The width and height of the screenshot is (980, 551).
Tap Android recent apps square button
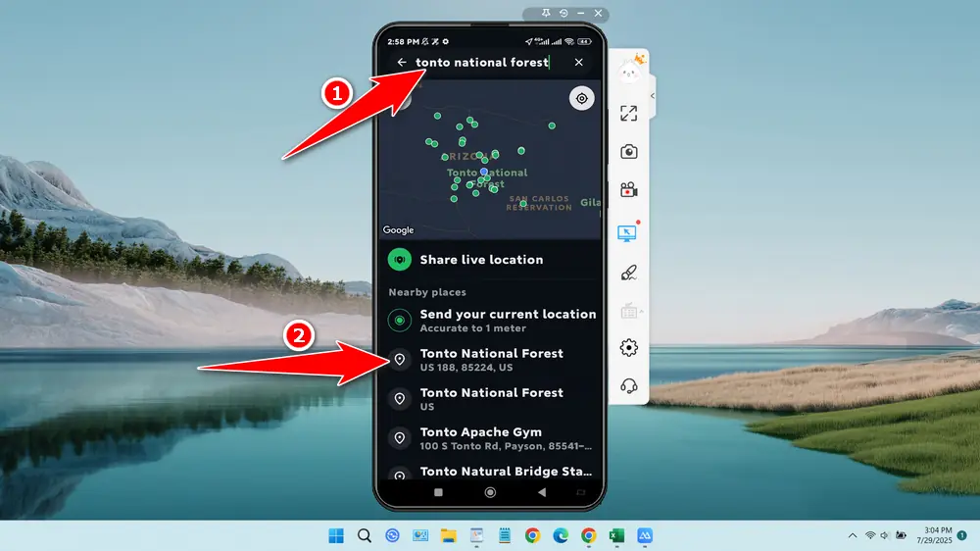coord(438,492)
